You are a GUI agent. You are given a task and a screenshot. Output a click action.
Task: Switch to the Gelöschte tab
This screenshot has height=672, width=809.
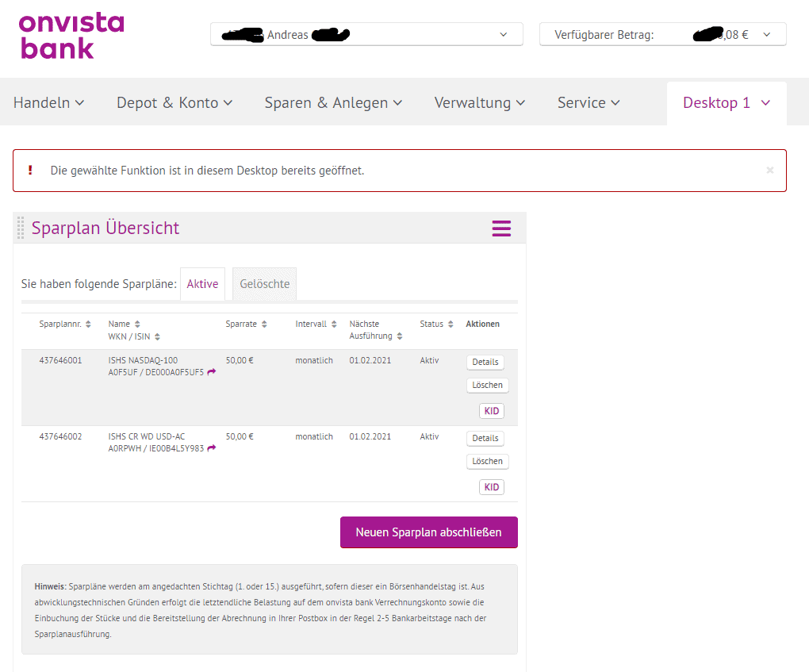pyautogui.click(x=264, y=284)
